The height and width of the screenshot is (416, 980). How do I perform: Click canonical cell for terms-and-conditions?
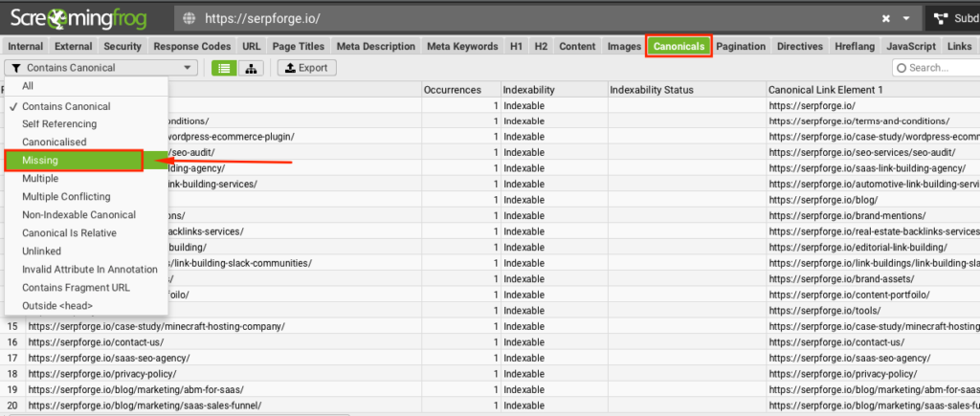pos(873,121)
